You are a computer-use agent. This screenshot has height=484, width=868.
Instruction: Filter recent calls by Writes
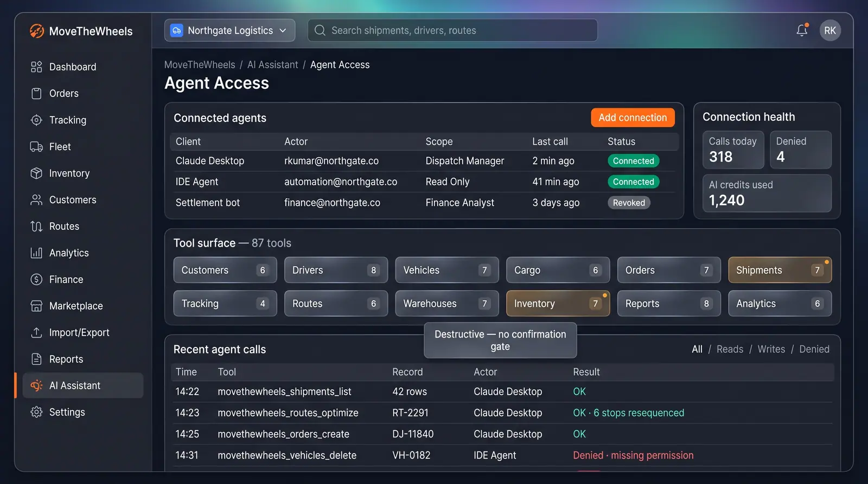coord(771,349)
